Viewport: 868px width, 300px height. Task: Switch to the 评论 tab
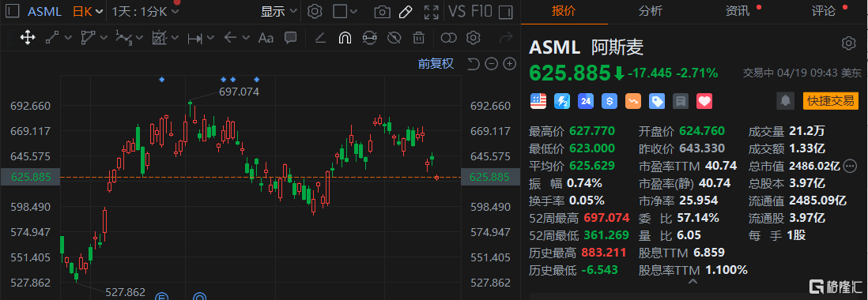tap(825, 11)
